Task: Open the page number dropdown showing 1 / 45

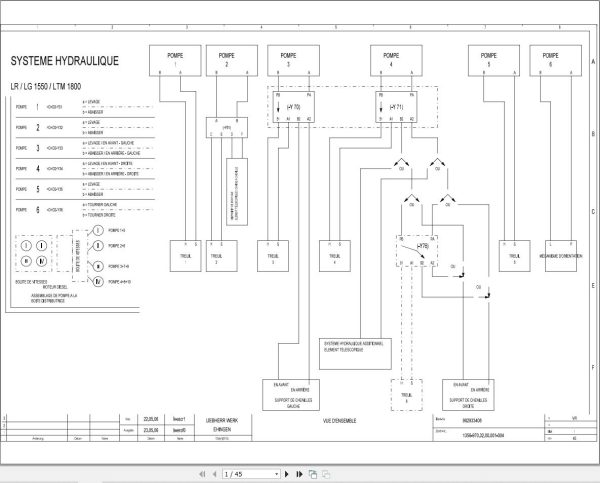Action: pos(251,474)
